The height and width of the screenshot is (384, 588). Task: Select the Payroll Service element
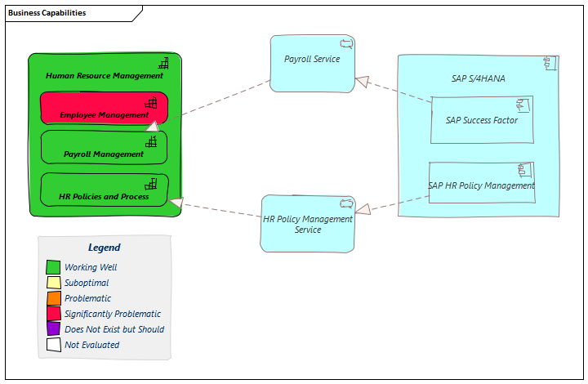pyautogui.click(x=312, y=64)
